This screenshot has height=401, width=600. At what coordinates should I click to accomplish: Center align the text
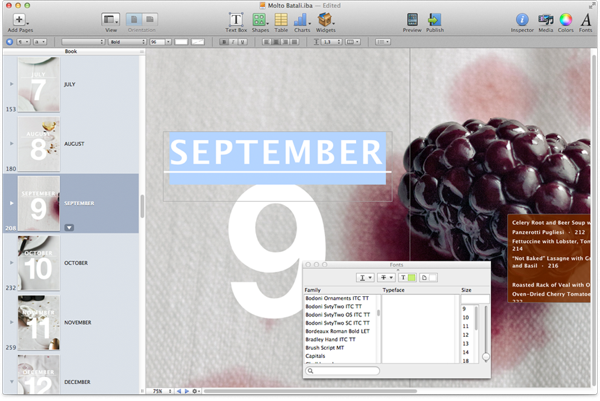point(276,42)
